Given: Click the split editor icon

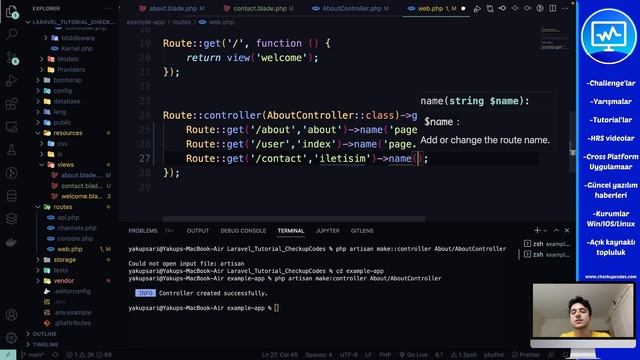Looking at the screenshot, I should pyautogui.click(x=553, y=8).
